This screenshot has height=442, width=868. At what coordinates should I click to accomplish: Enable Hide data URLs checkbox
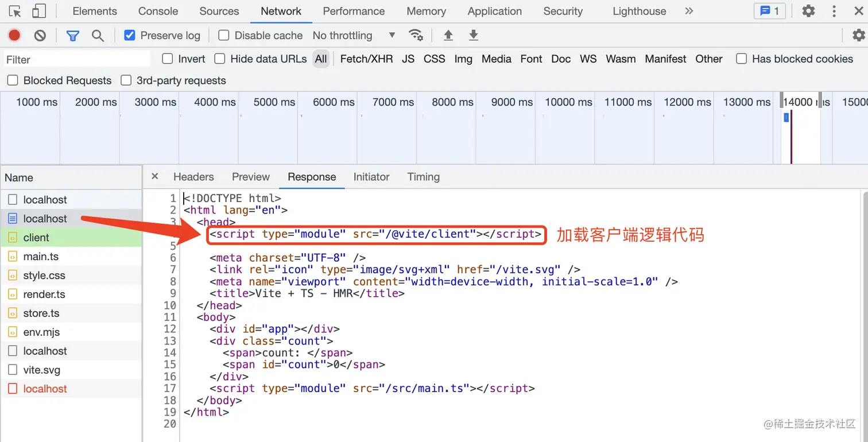220,59
